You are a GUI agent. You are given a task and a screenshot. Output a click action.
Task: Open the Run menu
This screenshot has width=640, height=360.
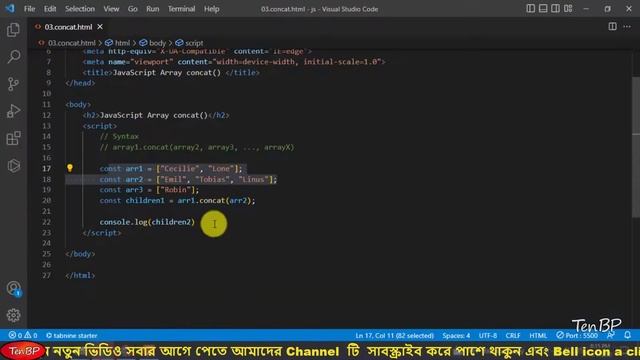pos(153,9)
